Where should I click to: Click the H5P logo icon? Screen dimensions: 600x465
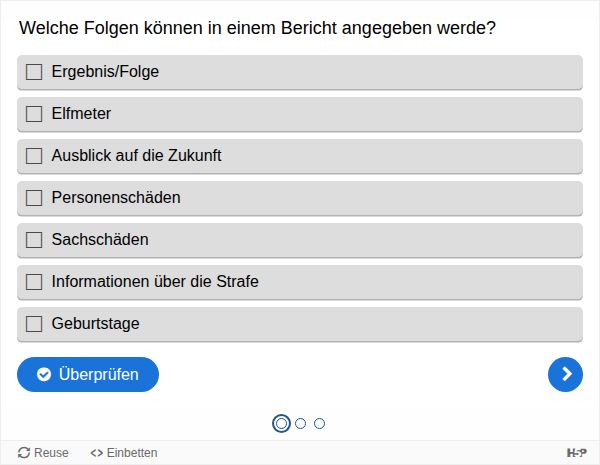click(576, 453)
